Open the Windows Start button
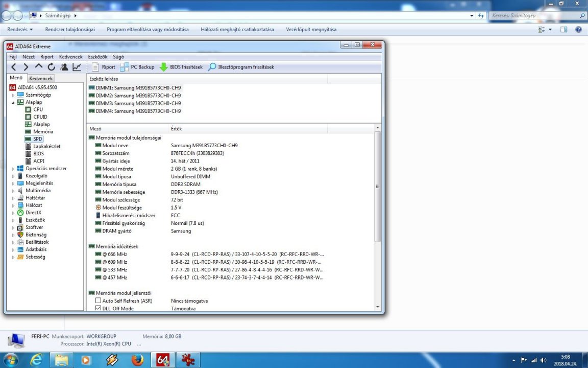The height and width of the screenshot is (368, 588). tap(11, 360)
